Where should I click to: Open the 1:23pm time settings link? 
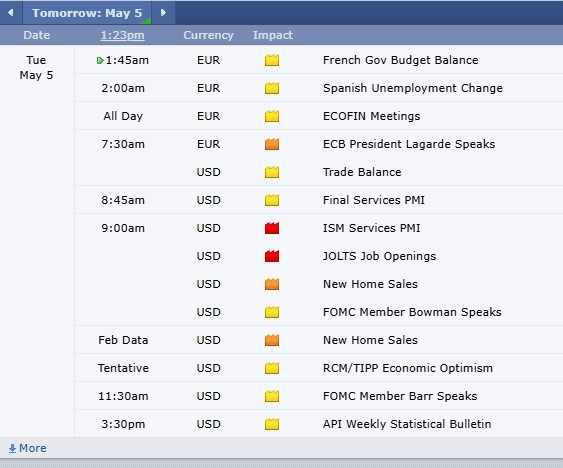(122, 35)
